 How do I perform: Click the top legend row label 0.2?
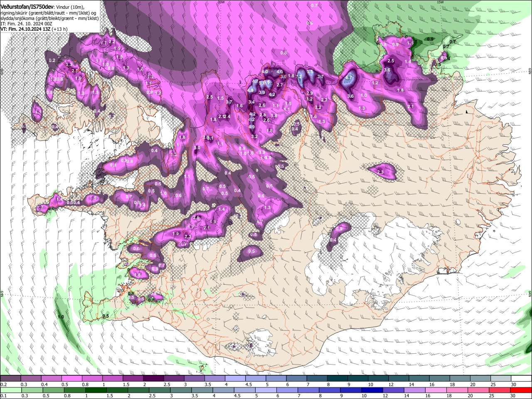(x=3, y=384)
